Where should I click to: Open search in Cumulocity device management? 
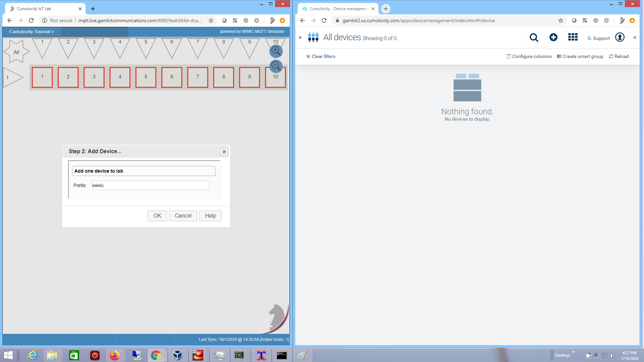534,38
